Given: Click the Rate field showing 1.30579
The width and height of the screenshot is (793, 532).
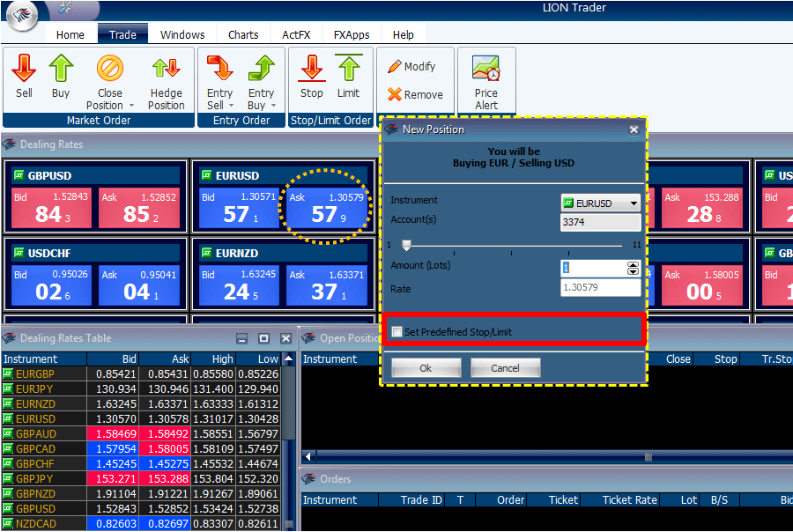Looking at the screenshot, I should [600, 288].
